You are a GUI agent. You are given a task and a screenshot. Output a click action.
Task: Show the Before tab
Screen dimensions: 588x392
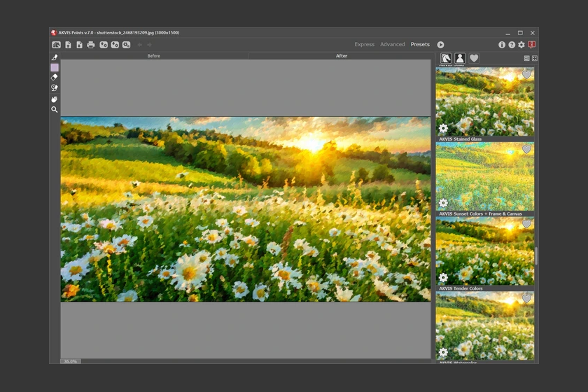point(154,56)
